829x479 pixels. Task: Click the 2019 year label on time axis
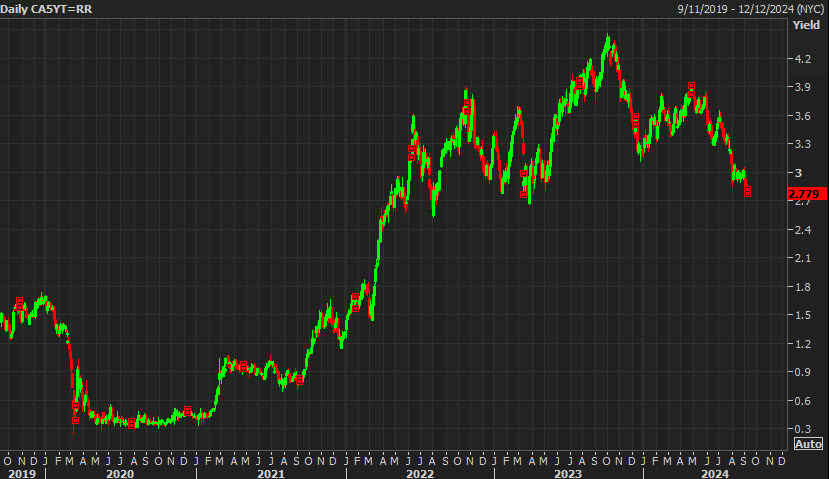click(x=22, y=473)
